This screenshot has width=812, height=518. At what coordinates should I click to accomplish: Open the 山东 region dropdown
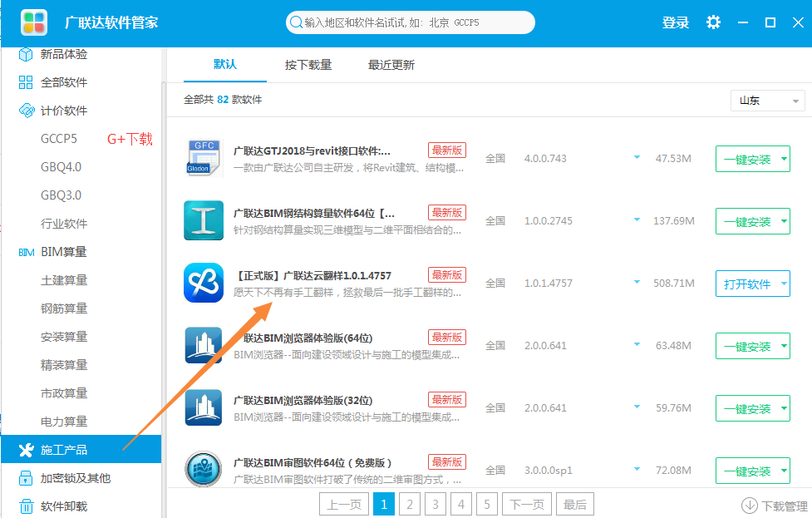coord(767,101)
